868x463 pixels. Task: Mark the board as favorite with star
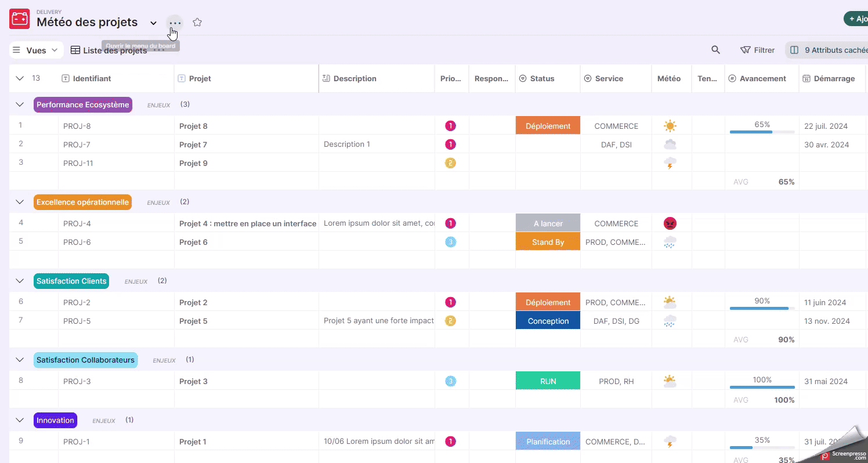click(197, 23)
